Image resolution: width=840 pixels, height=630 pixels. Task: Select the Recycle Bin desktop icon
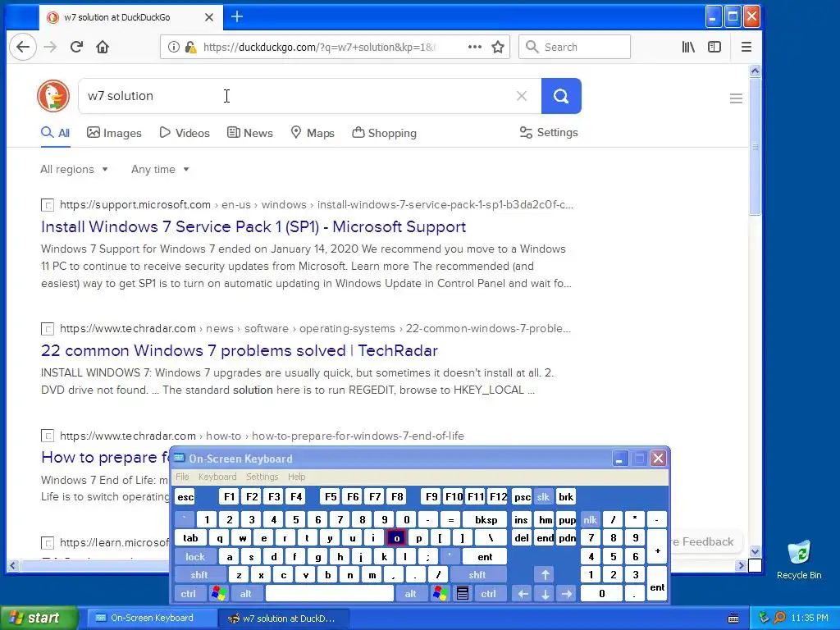click(x=799, y=559)
